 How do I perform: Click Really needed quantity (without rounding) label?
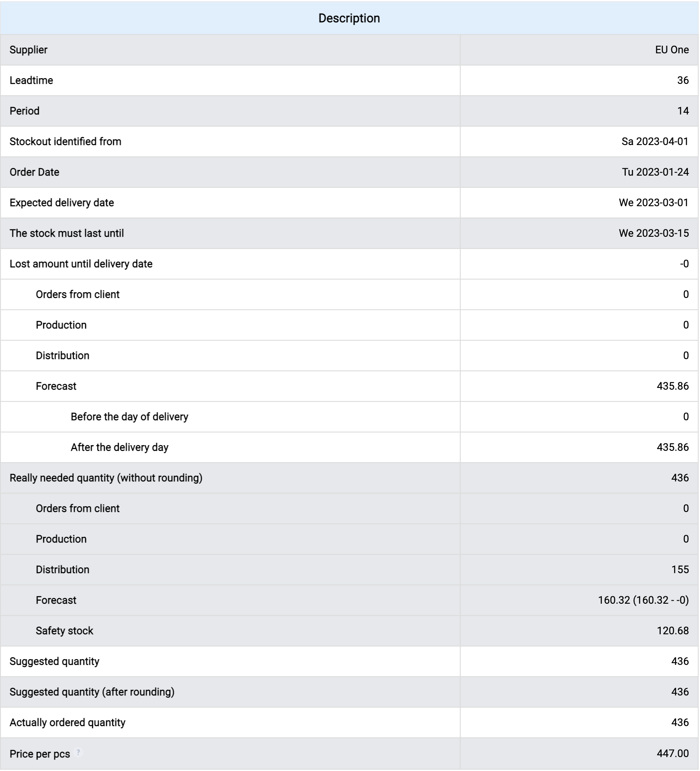[106, 478]
